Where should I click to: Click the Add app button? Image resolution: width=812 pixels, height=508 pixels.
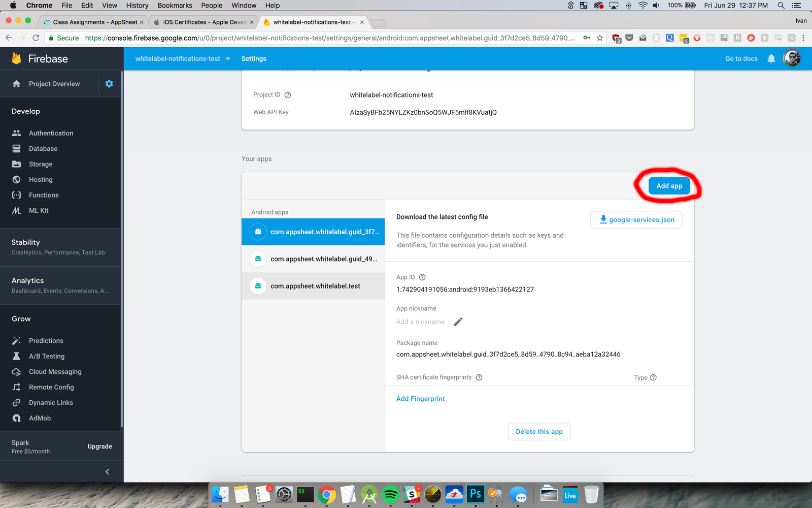click(669, 186)
